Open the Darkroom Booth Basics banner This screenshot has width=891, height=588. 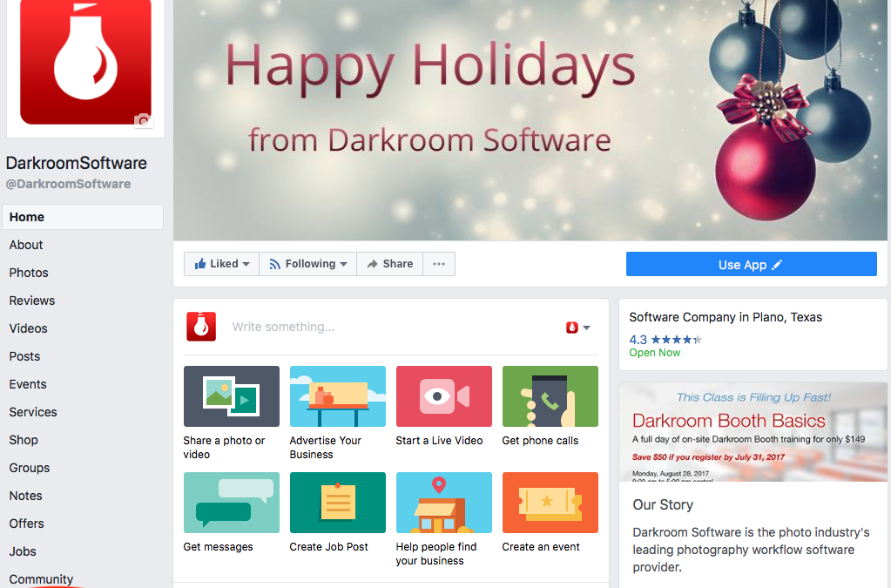pos(753,432)
